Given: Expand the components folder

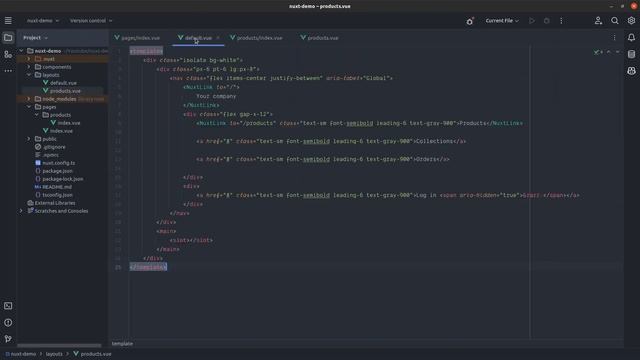Looking at the screenshot, I should tap(29, 67).
